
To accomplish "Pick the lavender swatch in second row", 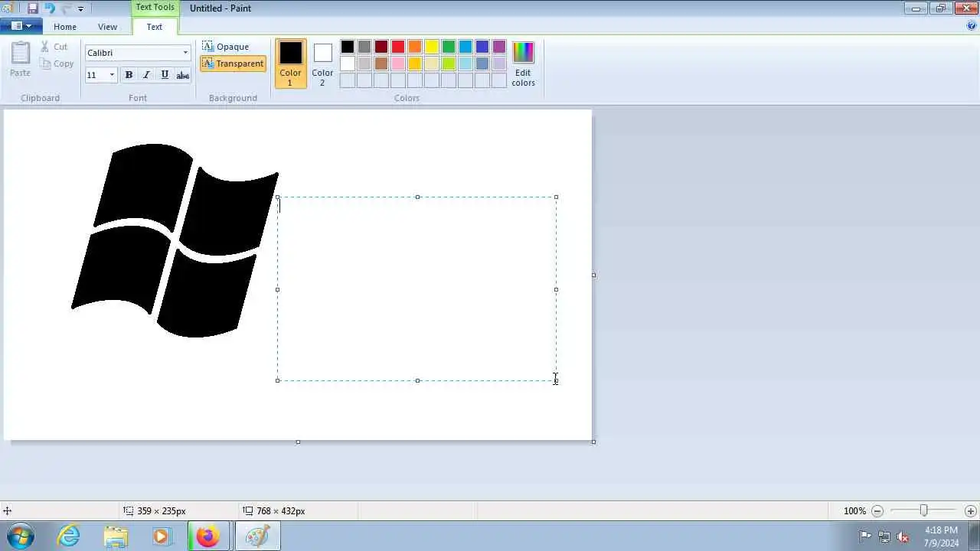I will (499, 64).
